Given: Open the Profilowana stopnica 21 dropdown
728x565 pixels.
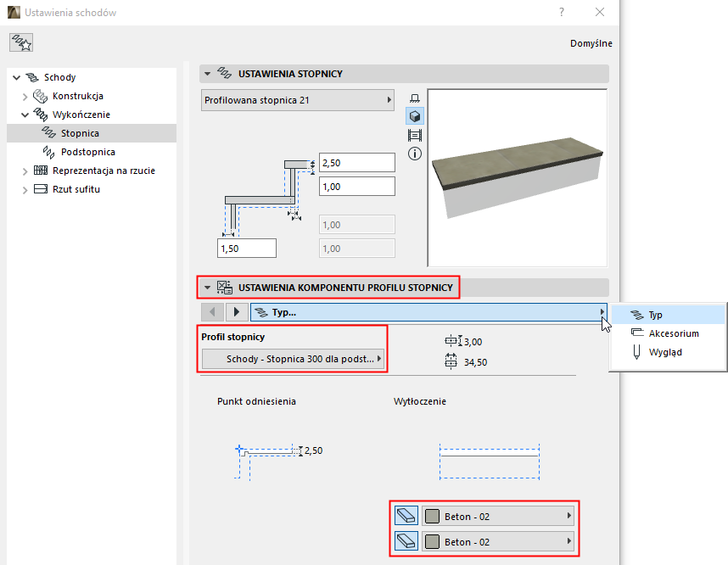Looking at the screenshot, I should [298, 100].
